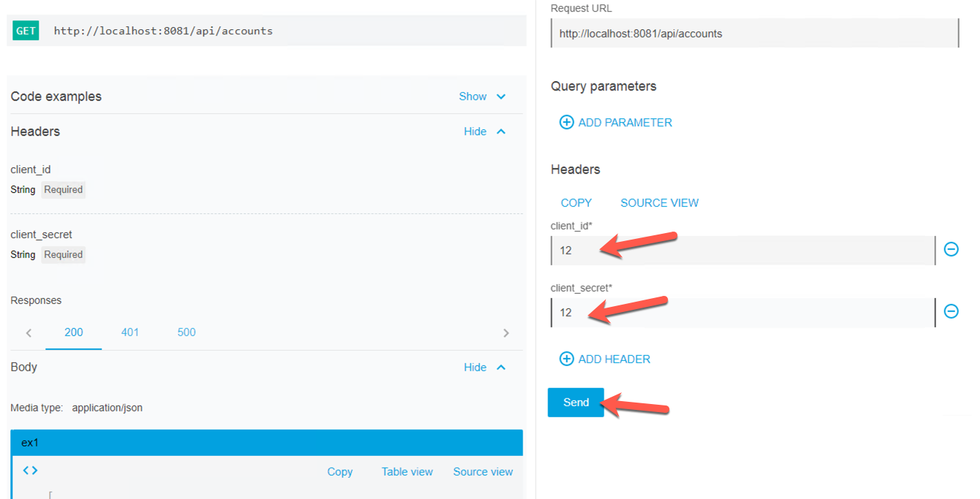Image resolution: width=980 pixels, height=499 pixels.
Task: Hide the Body section
Action: point(475,367)
